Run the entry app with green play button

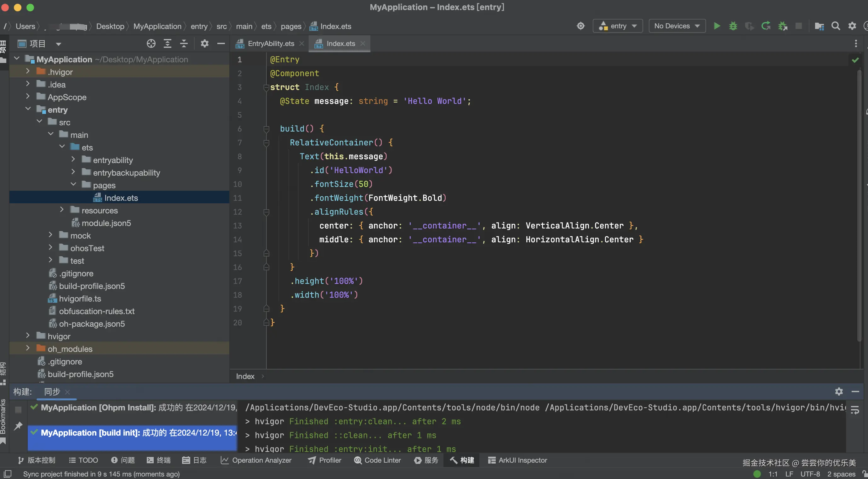tap(717, 26)
